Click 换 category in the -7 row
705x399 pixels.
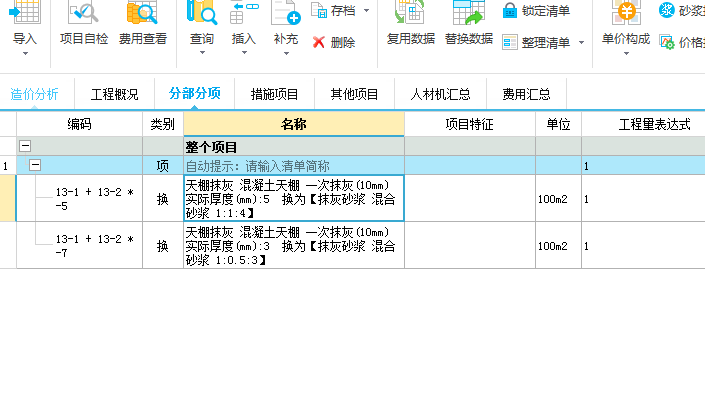163,246
